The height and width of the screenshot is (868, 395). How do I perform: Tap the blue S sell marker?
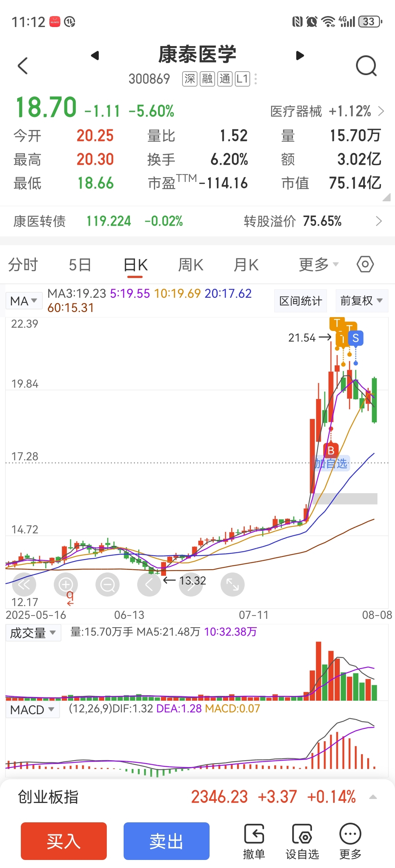click(355, 338)
